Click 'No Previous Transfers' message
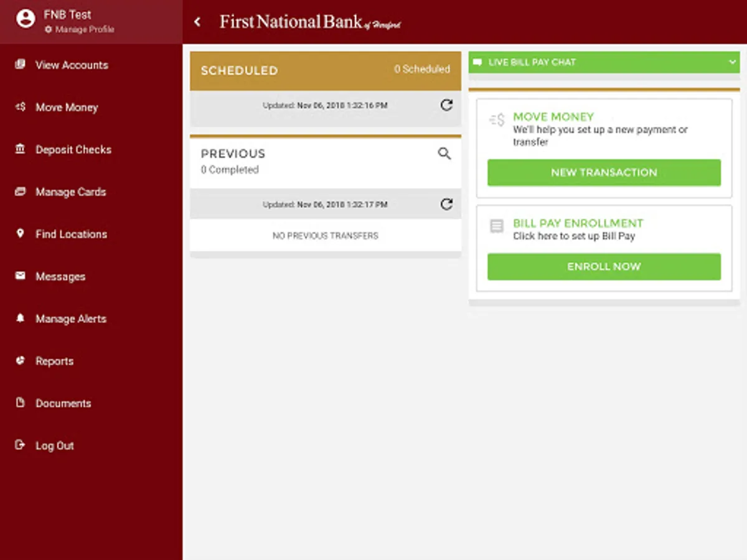Viewport: 747px width, 560px height. click(x=326, y=236)
